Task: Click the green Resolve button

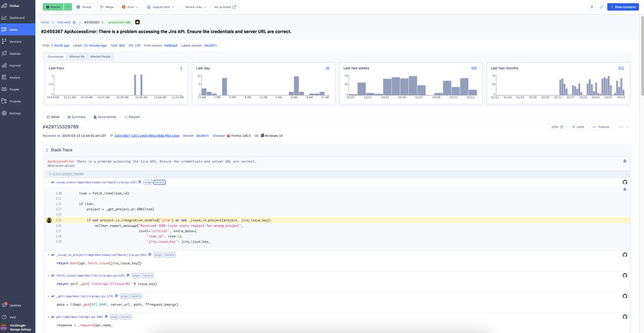Action: click(x=54, y=7)
